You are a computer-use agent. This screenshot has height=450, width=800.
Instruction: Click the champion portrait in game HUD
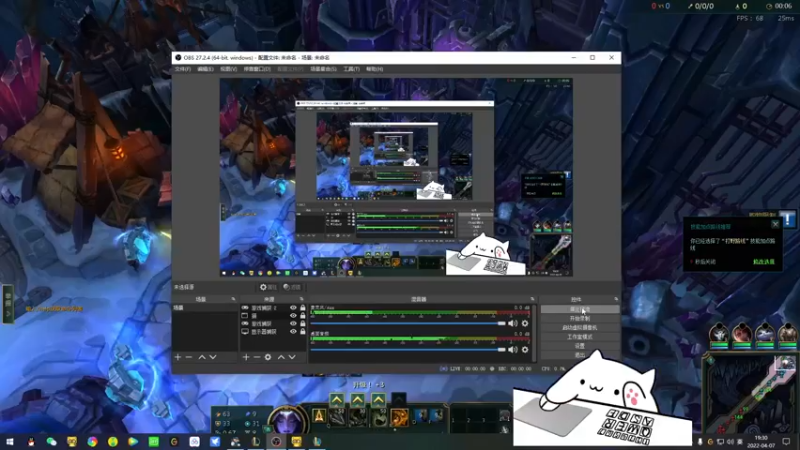(287, 421)
